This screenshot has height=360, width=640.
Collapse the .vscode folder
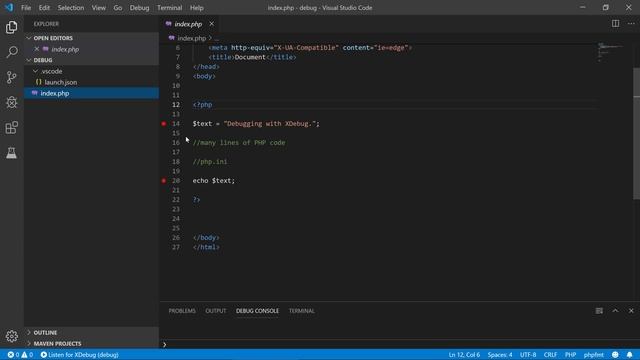(x=36, y=71)
